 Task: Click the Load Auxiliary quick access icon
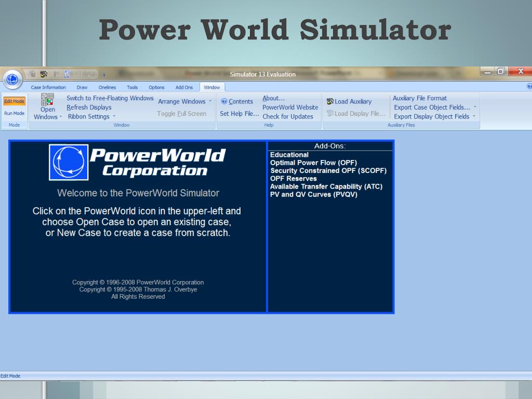(44, 74)
